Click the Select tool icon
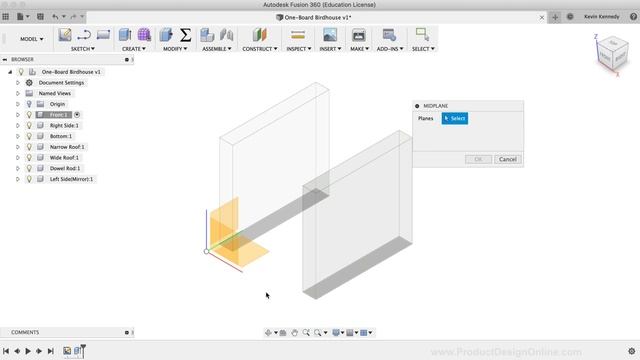The image size is (640, 360). tap(422, 34)
